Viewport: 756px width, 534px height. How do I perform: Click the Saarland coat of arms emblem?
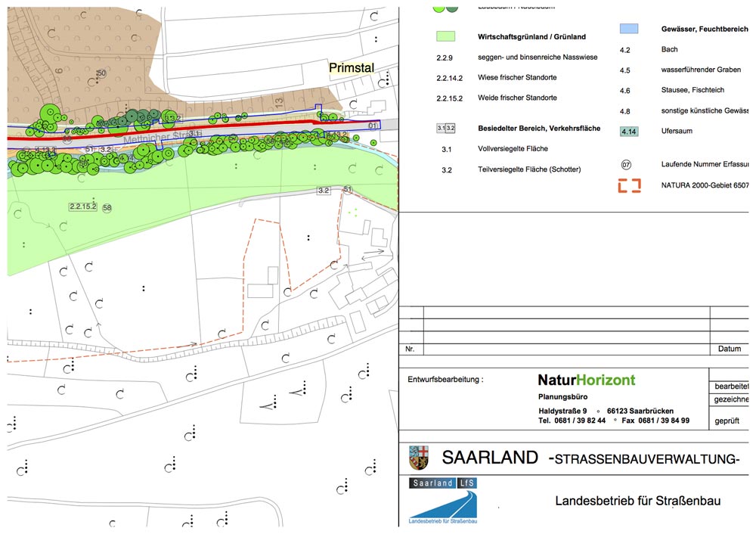[418, 458]
